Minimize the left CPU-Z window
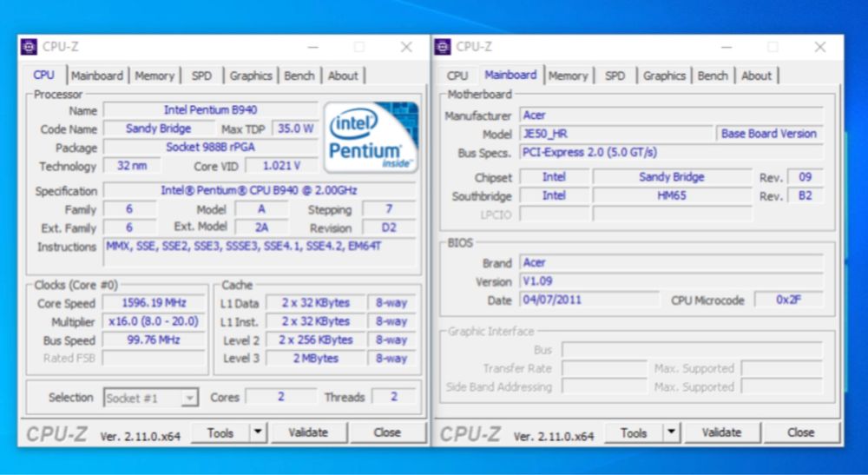This screenshot has height=475, width=868. click(313, 47)
